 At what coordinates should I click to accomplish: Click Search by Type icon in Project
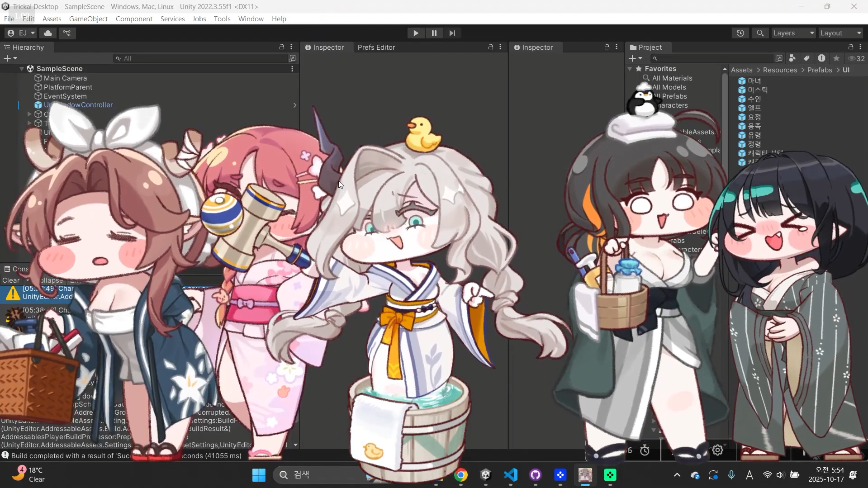(x=792, y=58)
